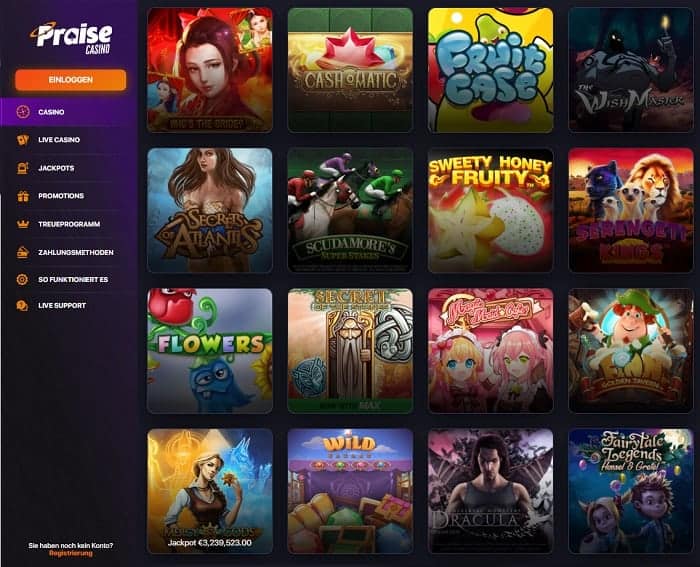Click the Live Casino cards icon
This screenshot has width=700, height=567.
pos(23,140)
